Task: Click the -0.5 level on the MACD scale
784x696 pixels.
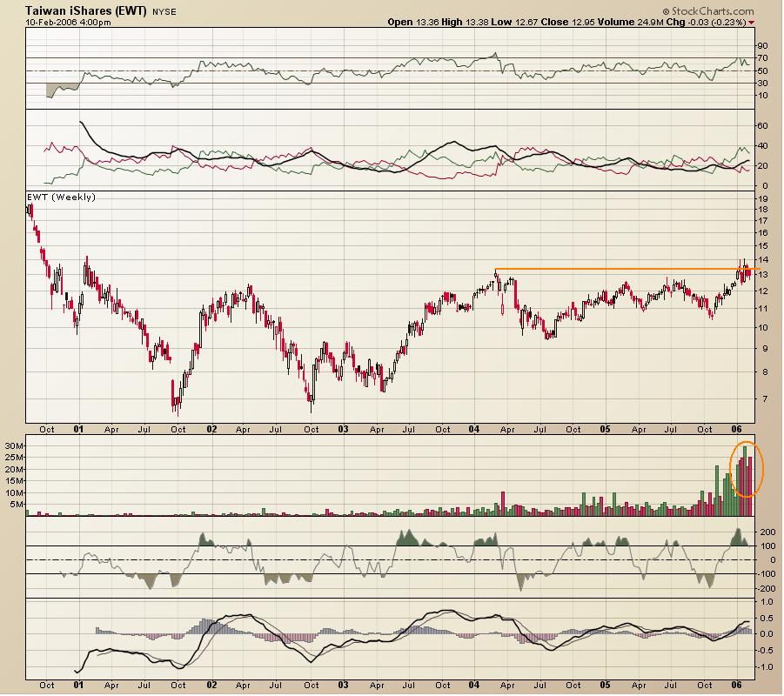Action: [x=765, y=651]
